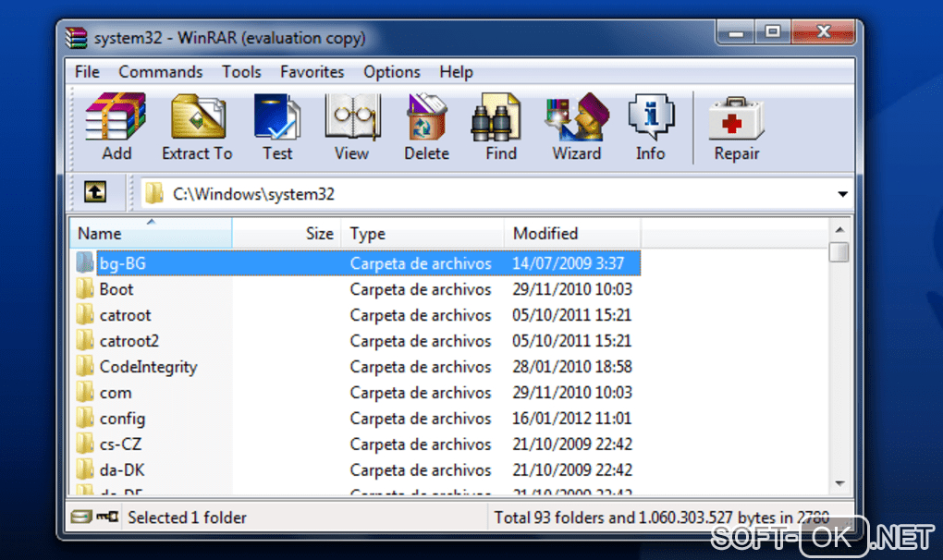Open the Favorites menu
This screenshot has height=560, width=943.
pyautogui.click(x=312, y=71)
